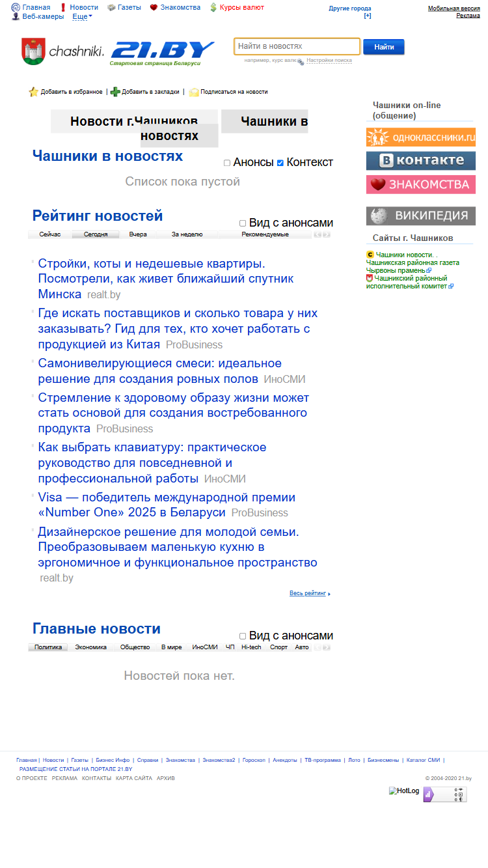Click the Знакомства heart icon in top navigation
This screenshot has height=868, width=488.
coord(154,7)
